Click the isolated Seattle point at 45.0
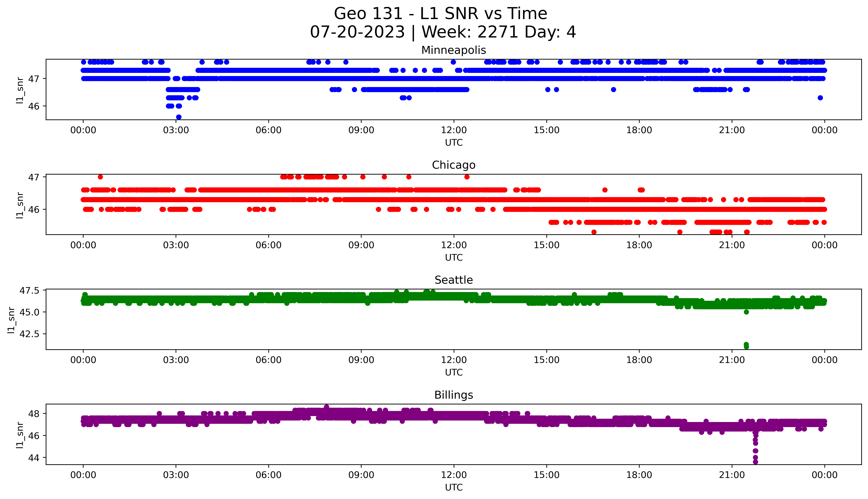Image resolution: width=868 pixels, height=499 pixels. [746, 312]
